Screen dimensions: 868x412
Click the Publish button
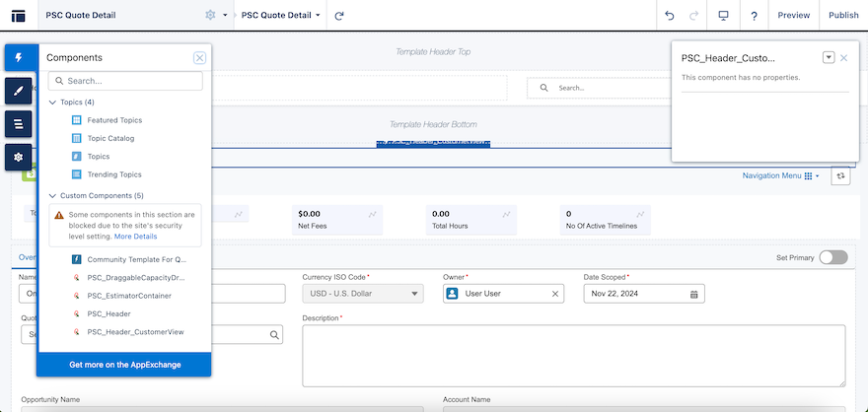pos(843,16)
